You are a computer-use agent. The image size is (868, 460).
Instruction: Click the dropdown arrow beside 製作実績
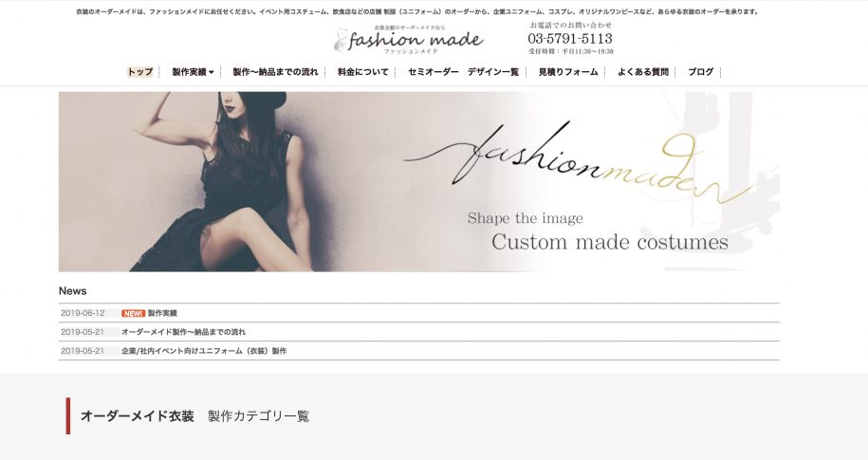[x=212, y=72]
